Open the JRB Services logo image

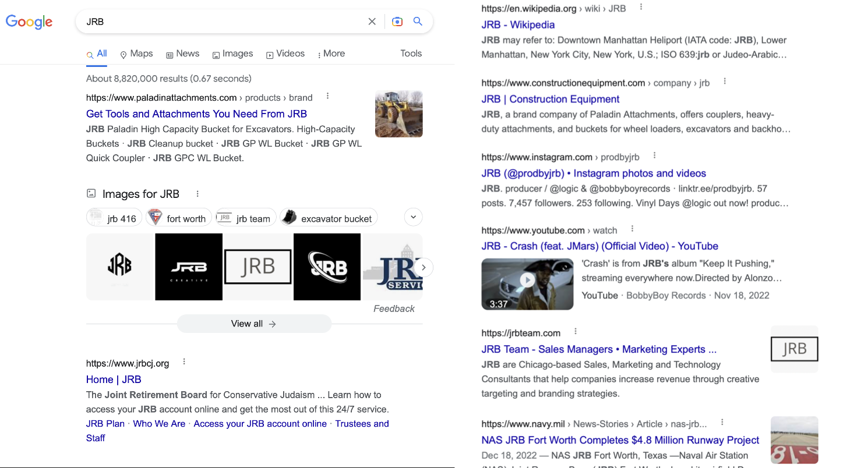pyautogui.click(x=392, y=267)
